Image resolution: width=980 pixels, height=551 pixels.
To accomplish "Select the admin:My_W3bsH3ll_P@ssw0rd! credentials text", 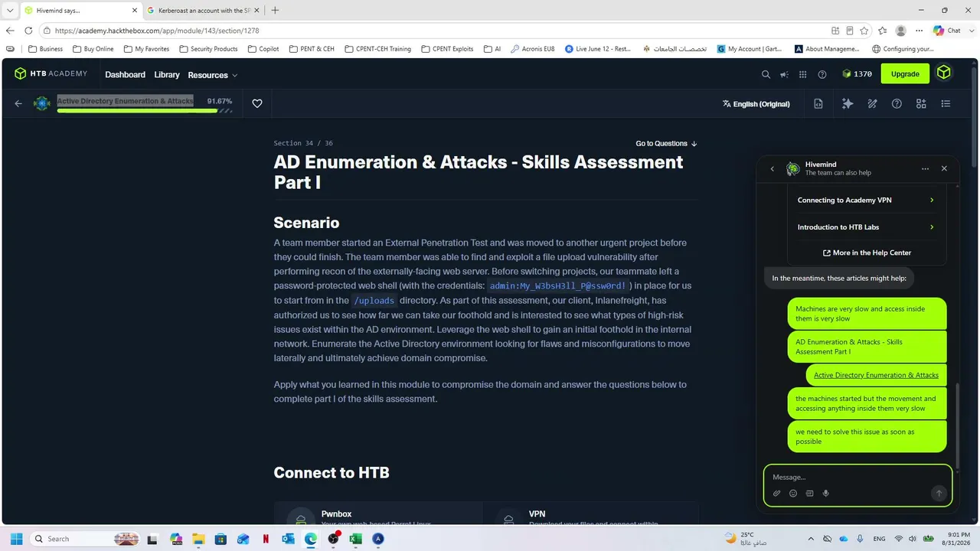I will click(558, 286).
